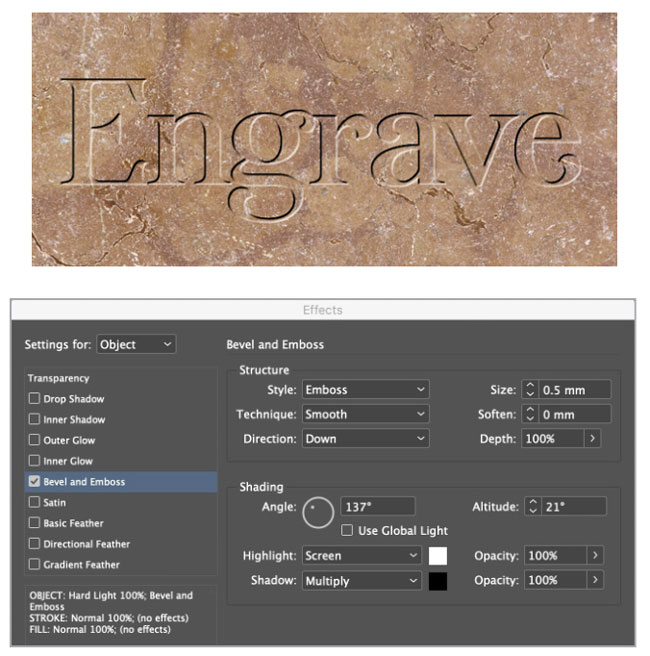Screen dimensions: 650x656
Task: Click the Altitude stepper arrows
Action: (x=533, y=506)
